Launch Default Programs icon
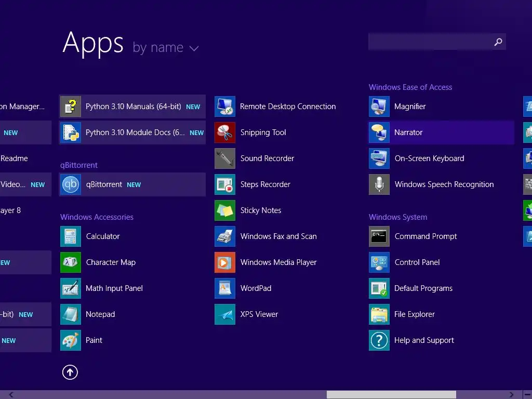This screenshot has height=399, width=532. coord(379,288)
